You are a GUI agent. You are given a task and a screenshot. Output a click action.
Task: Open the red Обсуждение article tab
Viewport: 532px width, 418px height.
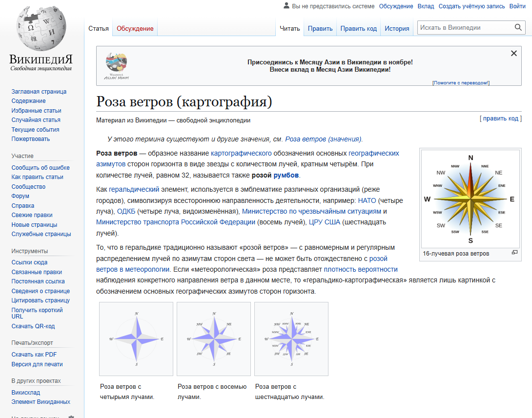pos(135,28)
